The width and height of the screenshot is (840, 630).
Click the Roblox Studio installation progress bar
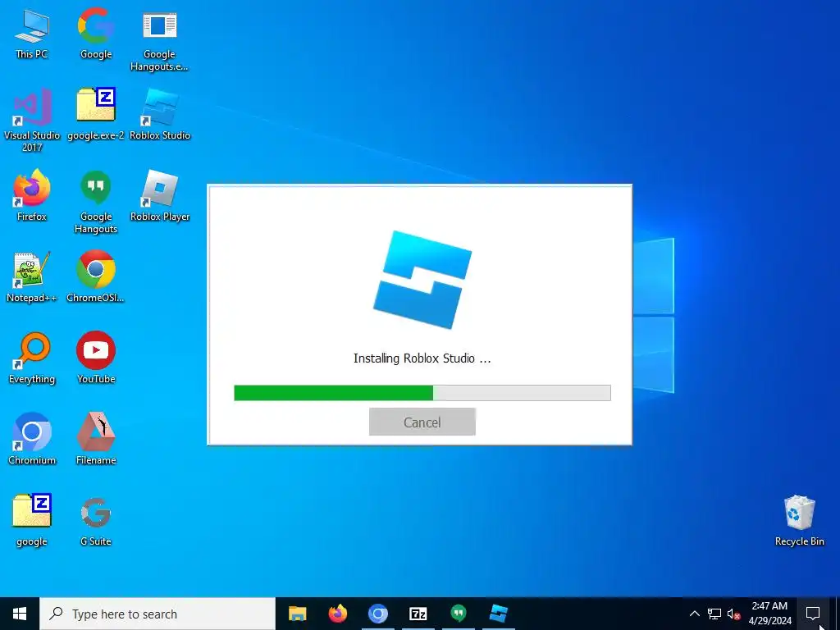pyautogui.click(x=422, y=393)
